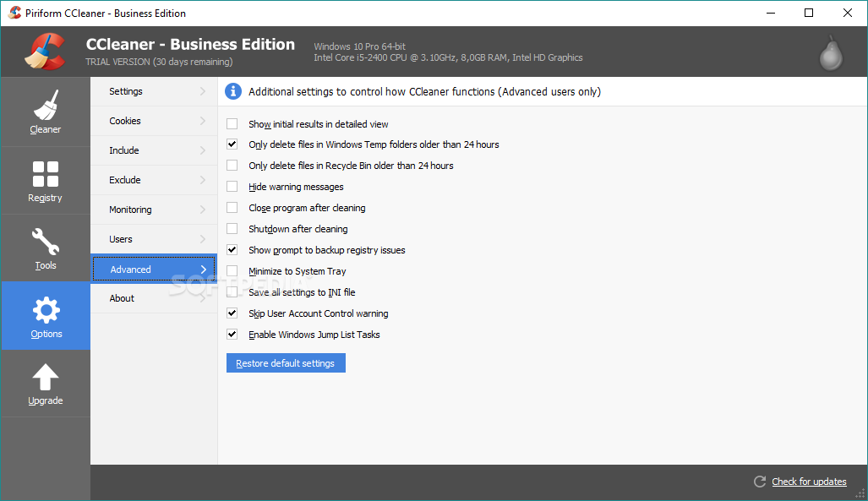Enable Close program after cleaning

point(232,208)
